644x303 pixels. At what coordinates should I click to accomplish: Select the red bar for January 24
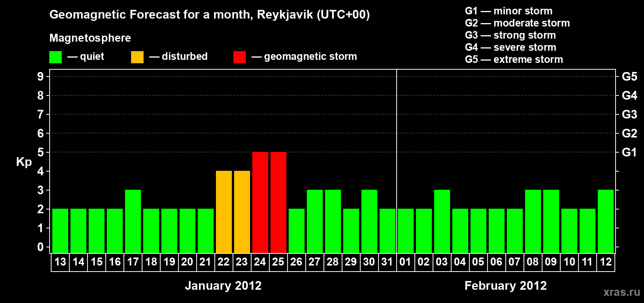click(x=260, y=202)
